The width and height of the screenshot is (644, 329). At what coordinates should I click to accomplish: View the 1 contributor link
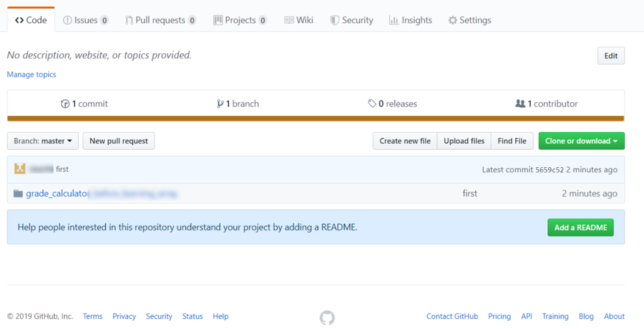[547, 104]
